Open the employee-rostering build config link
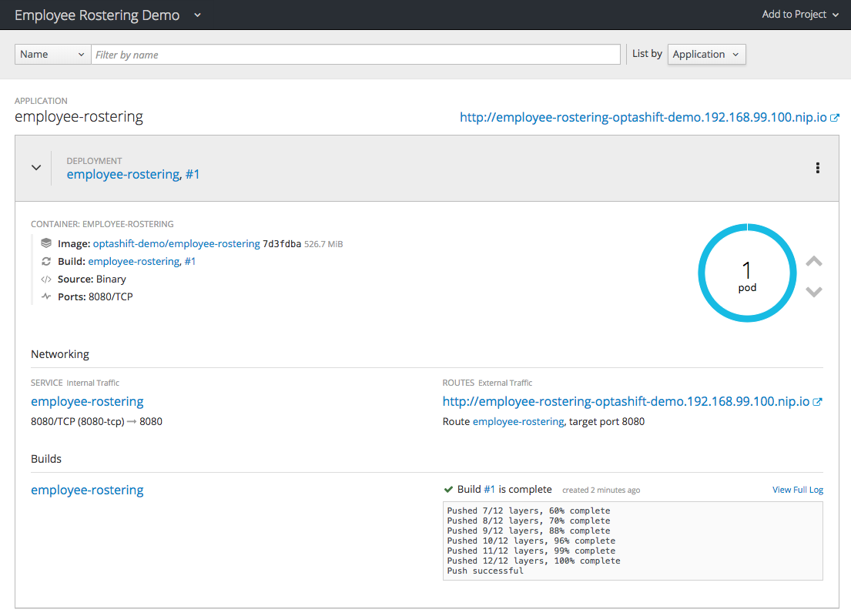 tap(87, 490)
